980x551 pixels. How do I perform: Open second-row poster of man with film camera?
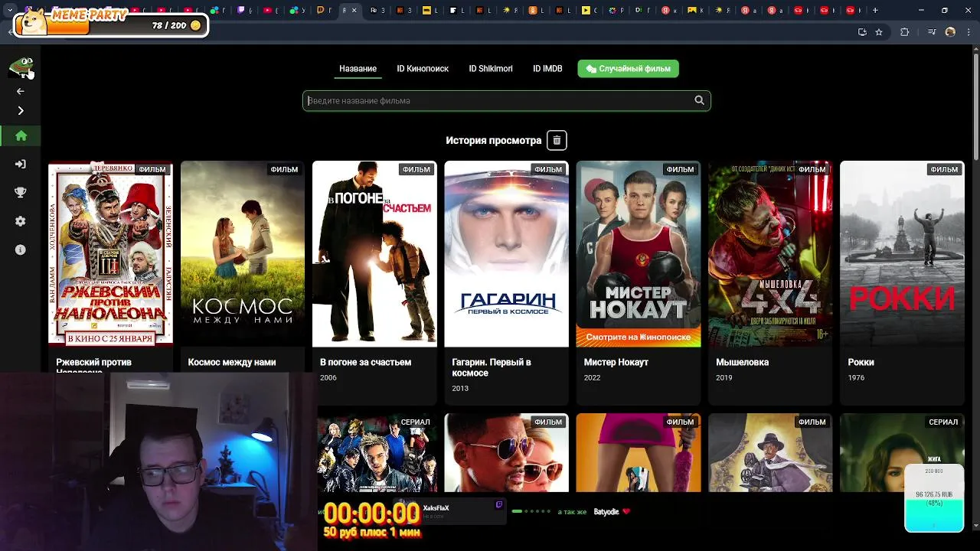770,452
